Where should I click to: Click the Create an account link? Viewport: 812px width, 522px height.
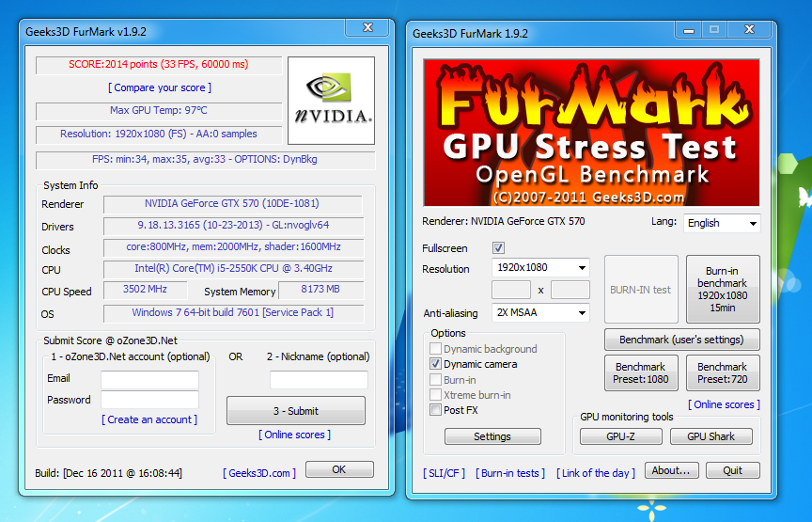[x=149, y=419]
